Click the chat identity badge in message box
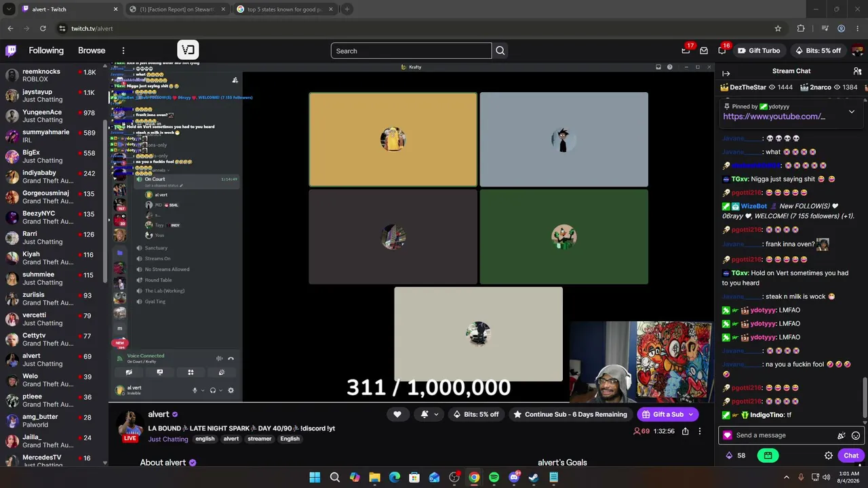This screenshot has width=868, height=488. [728, 436]
